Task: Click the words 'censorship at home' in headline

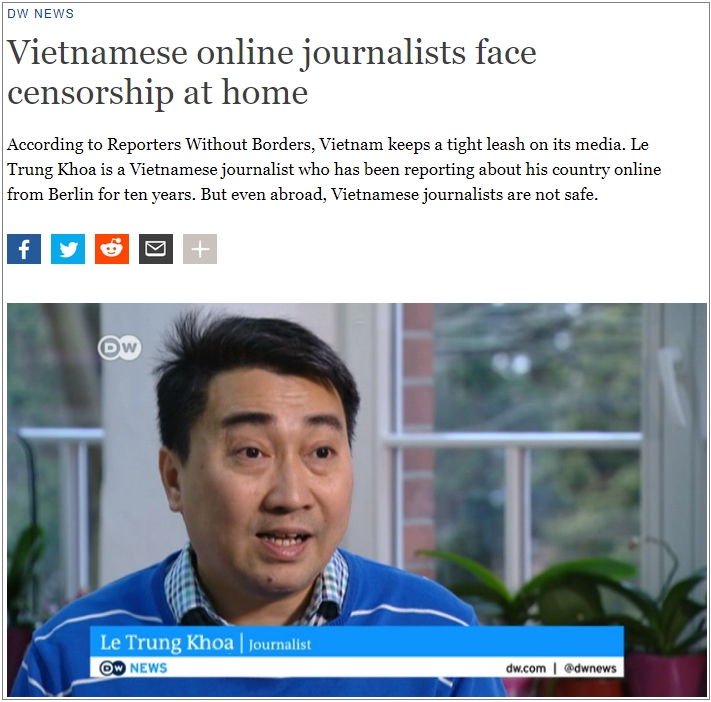Action: pyautogui.click(x=158, y=93)
